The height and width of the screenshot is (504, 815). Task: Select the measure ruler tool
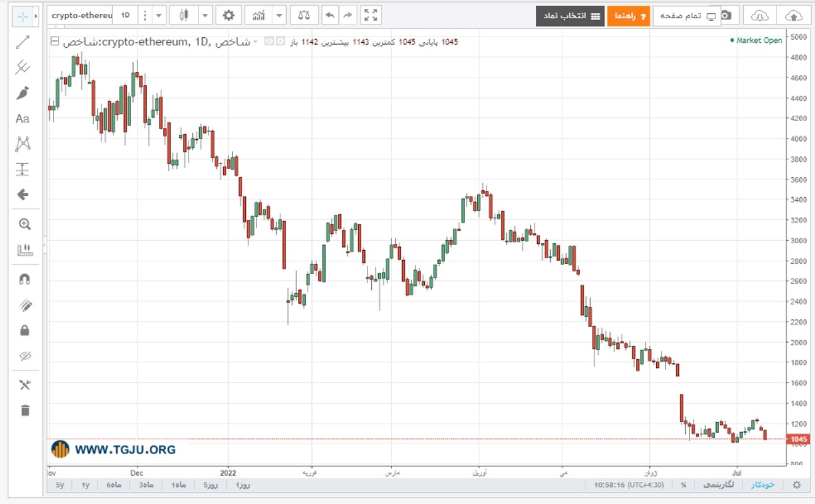tap(25, 250)
